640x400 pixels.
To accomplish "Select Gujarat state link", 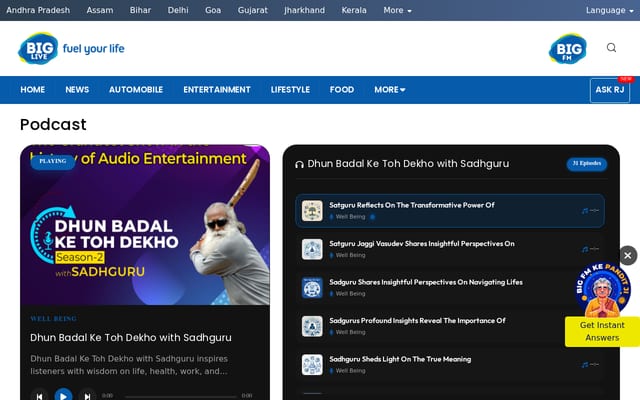I will coord(253,10).
